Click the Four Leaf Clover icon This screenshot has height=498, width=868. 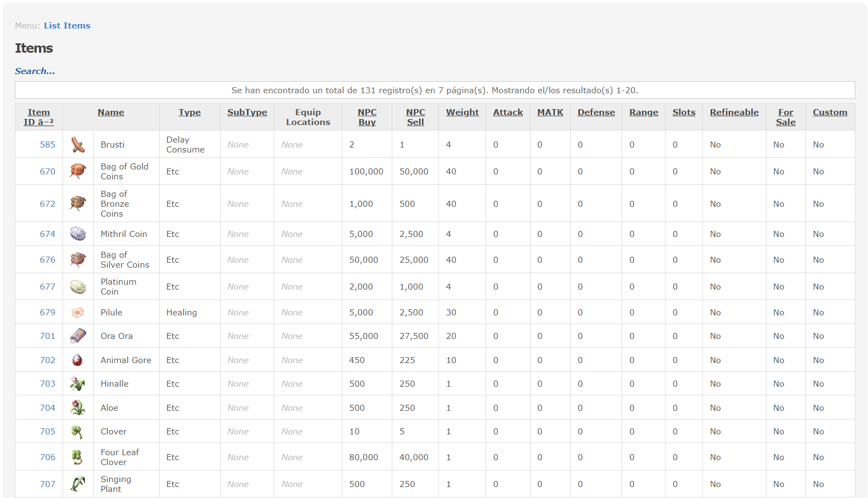(77, 457)
